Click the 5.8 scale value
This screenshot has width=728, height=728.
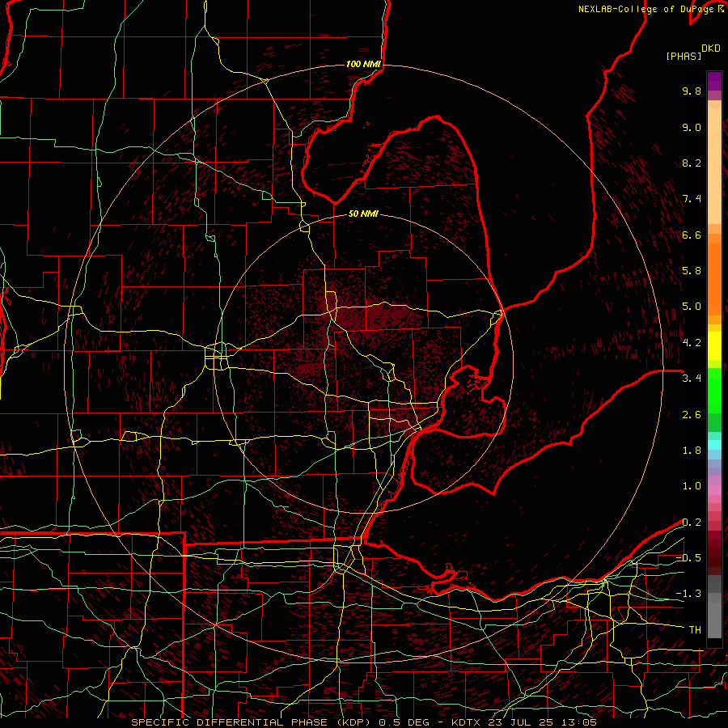[x=692, y=271]
